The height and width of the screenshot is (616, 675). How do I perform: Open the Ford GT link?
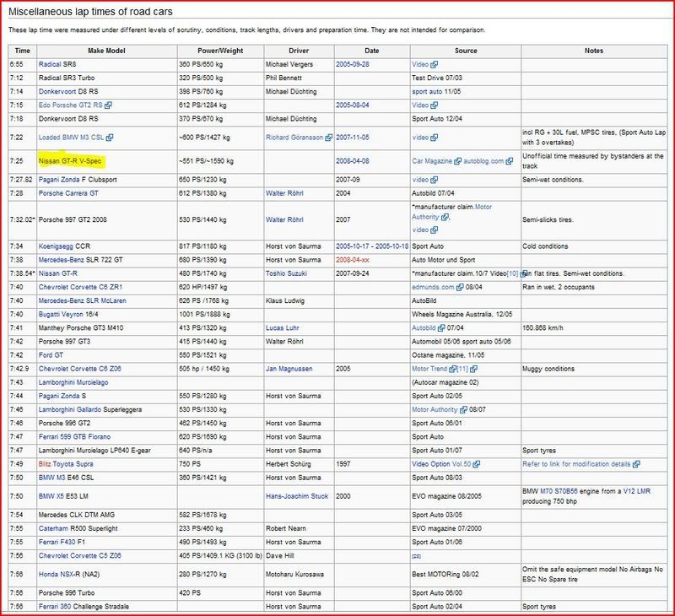pos(51,355)
